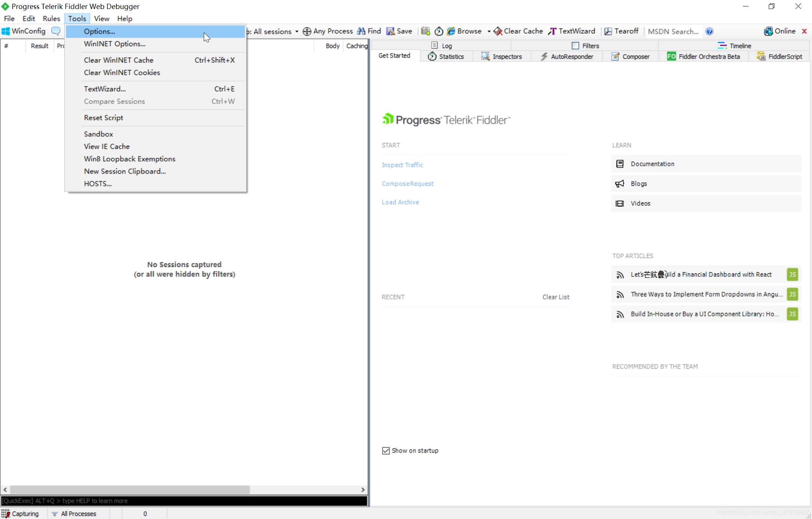Click the comment bubble toolbar icon

click(56, 31)
